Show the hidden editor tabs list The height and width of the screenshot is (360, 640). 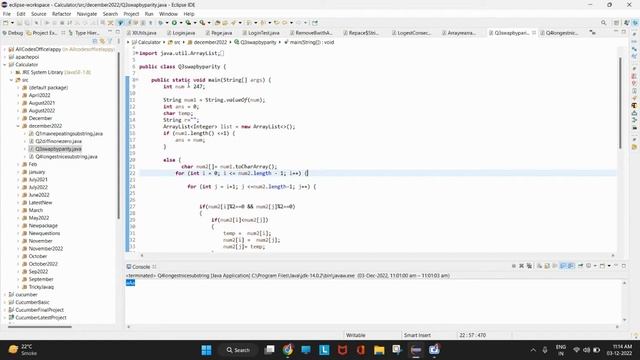click(593, 33)
